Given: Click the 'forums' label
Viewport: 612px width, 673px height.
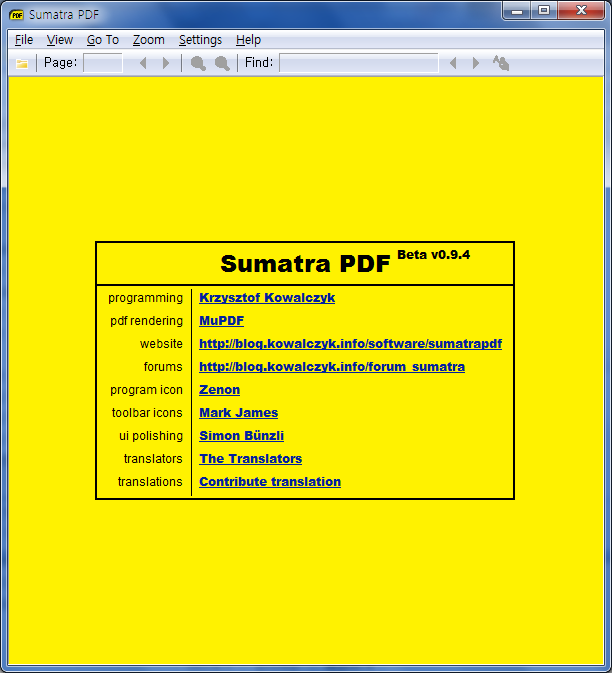Looking at the screenshot, I should coord(163,367).
